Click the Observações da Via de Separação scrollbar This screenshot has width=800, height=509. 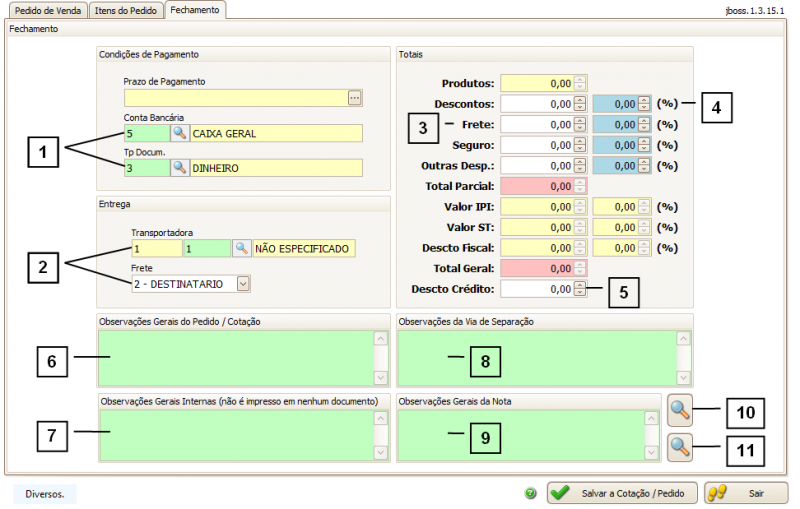[x=683, y=357]
